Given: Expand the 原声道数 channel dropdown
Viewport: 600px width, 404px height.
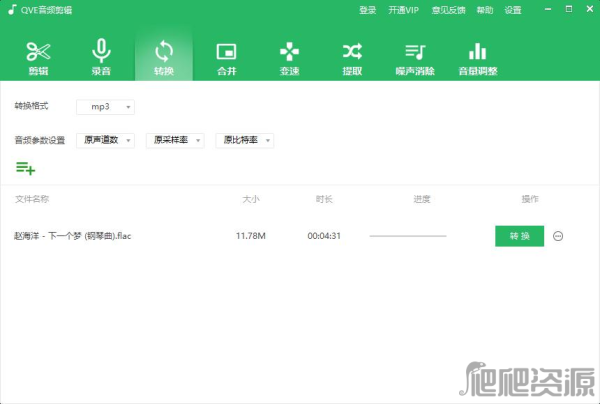Looking at the screenshot, I should pyautogui.click(x=105, y=140).
